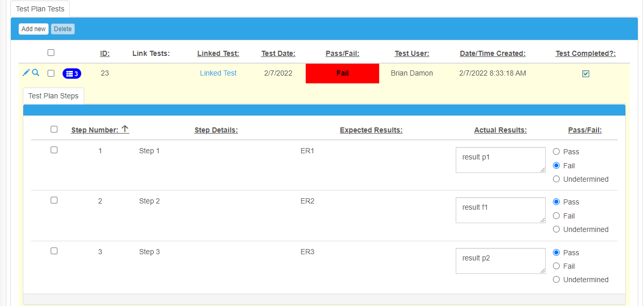Image resolution: width=644 pixels, height=306 pixels.
Task: Collapse the test steps via the list badge
Action: pyautogui.click(x=72, y=74)
